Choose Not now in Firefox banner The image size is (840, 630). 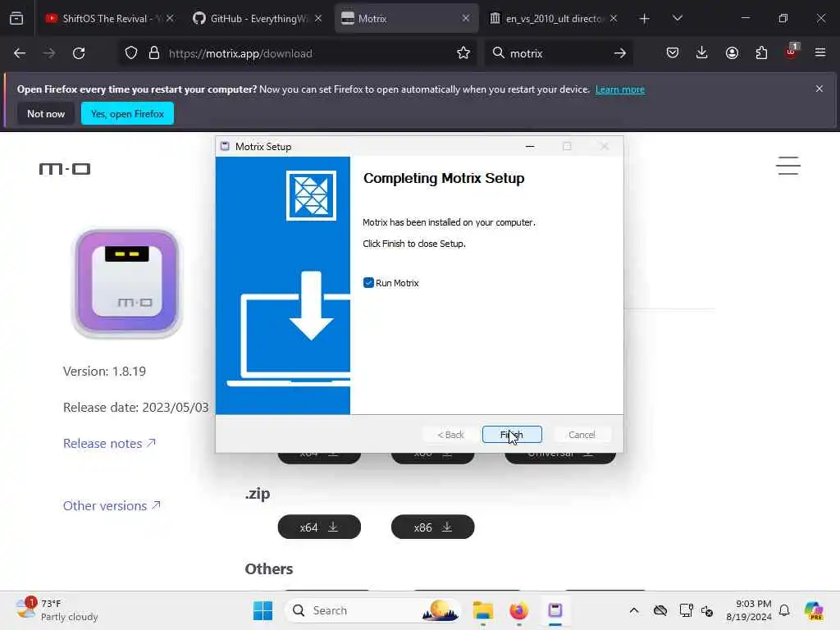tap(46, 113)
